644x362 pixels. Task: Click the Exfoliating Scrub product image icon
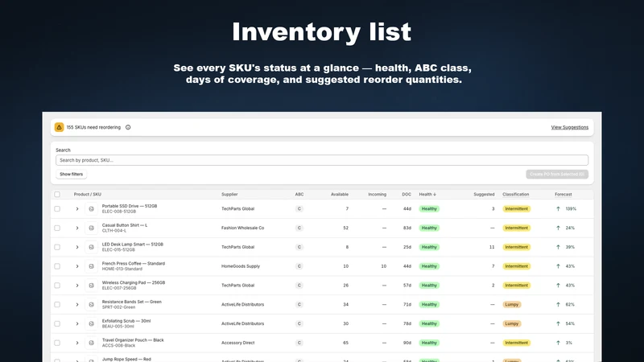coord(91,323)
